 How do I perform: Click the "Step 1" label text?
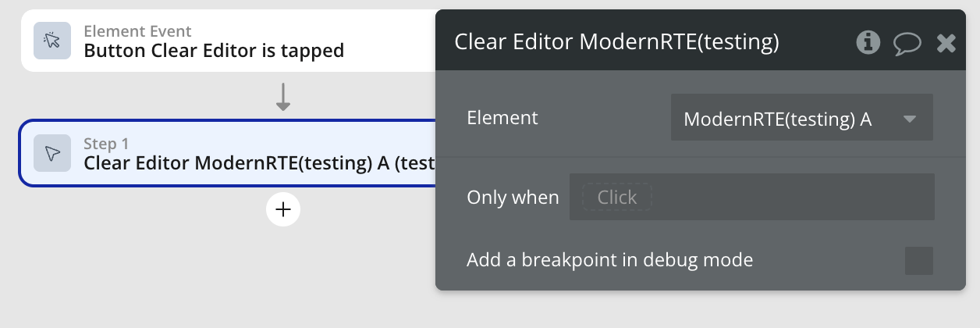tap(106, 144)
